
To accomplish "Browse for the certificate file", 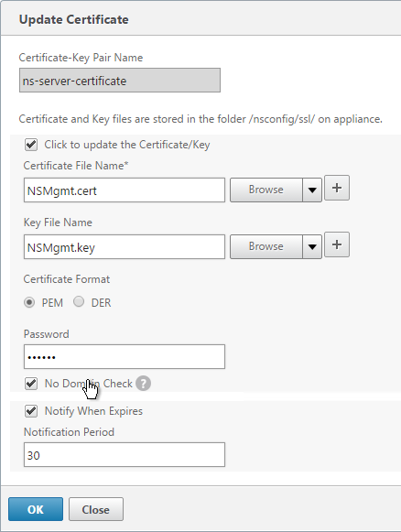I will click(x=266, y=190).
